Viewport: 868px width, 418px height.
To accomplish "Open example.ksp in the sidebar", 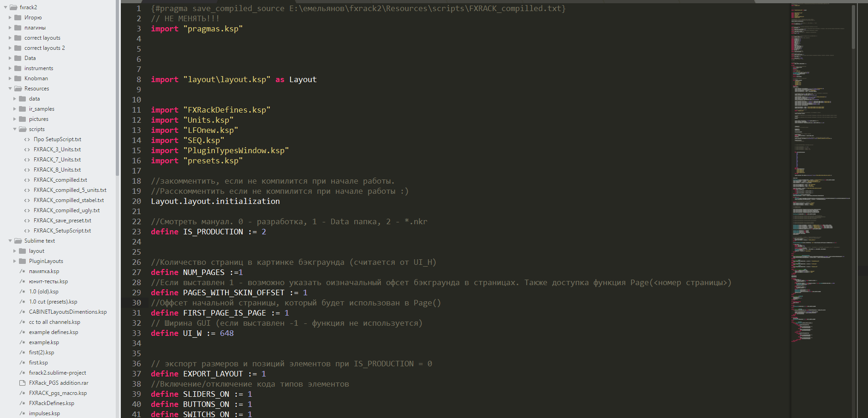I will (44, 342).
